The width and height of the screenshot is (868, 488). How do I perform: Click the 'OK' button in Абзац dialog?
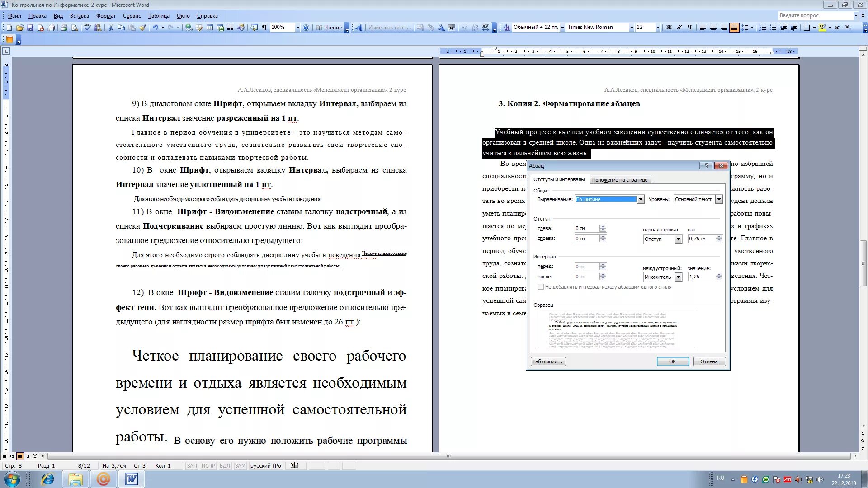coord(673,361)
